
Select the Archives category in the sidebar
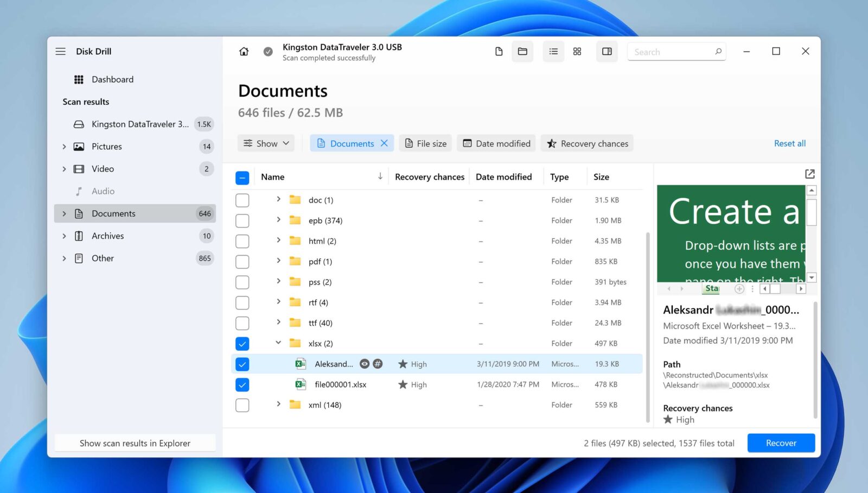click(107, 236)
